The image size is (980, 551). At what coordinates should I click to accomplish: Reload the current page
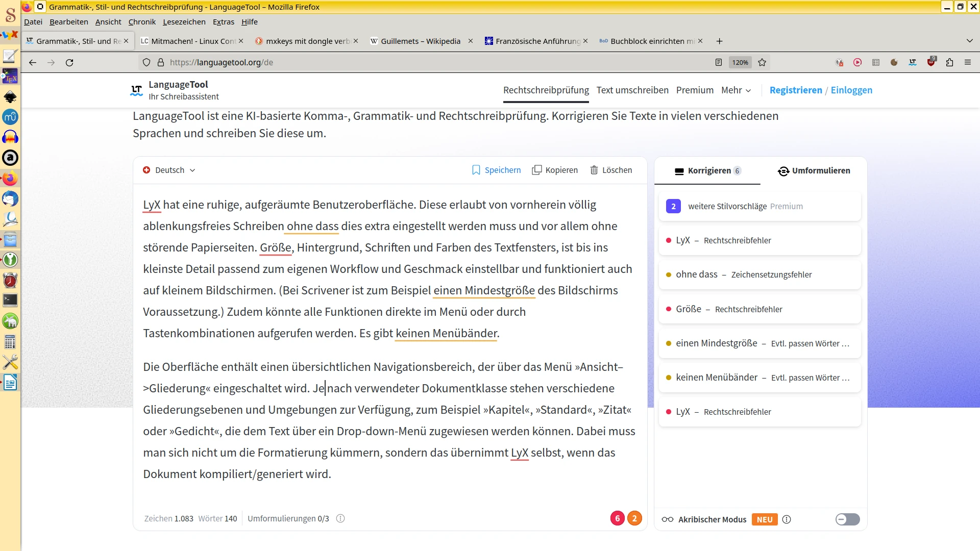click(x=69, y=62)
